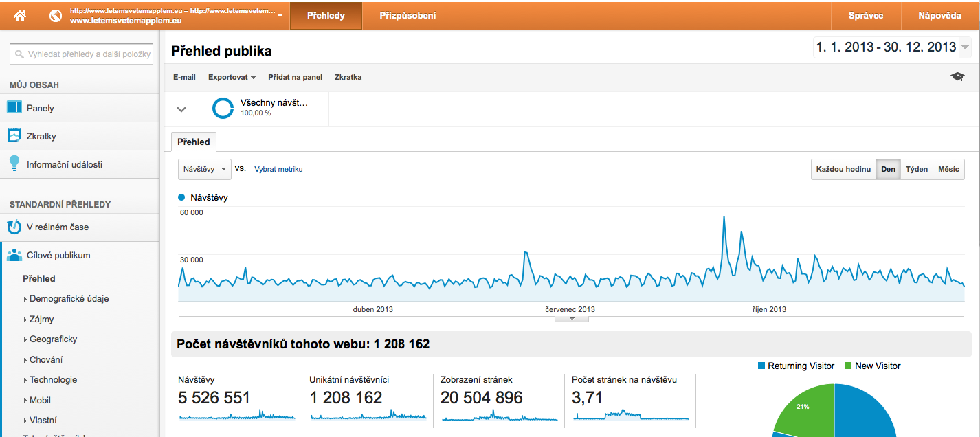Screen dimensions: 980x437
Task: Open Informační události in the sidebar
Action: (x=80, y=164)
